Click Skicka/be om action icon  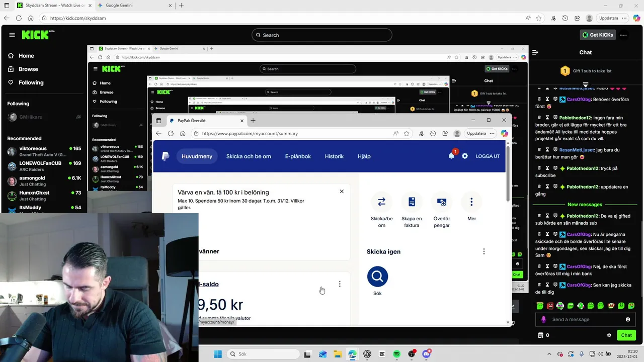pyautogui.click(x=381, y=202)
